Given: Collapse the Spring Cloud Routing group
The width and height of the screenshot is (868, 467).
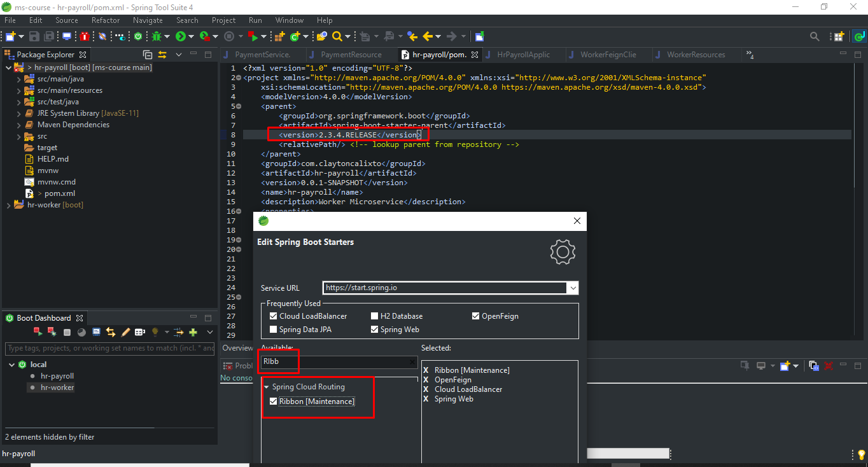Looking at the screenshot, I should [267, 387].
